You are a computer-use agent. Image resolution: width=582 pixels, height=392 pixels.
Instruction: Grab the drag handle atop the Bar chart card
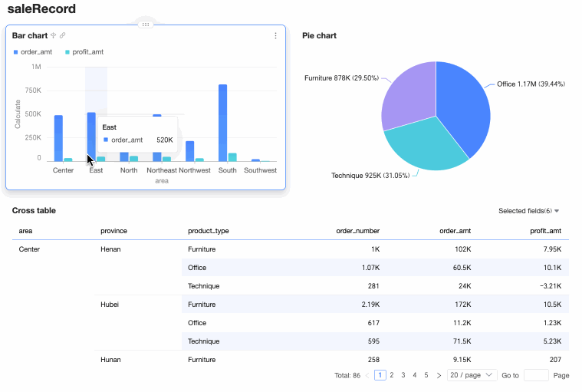[146, 25]
